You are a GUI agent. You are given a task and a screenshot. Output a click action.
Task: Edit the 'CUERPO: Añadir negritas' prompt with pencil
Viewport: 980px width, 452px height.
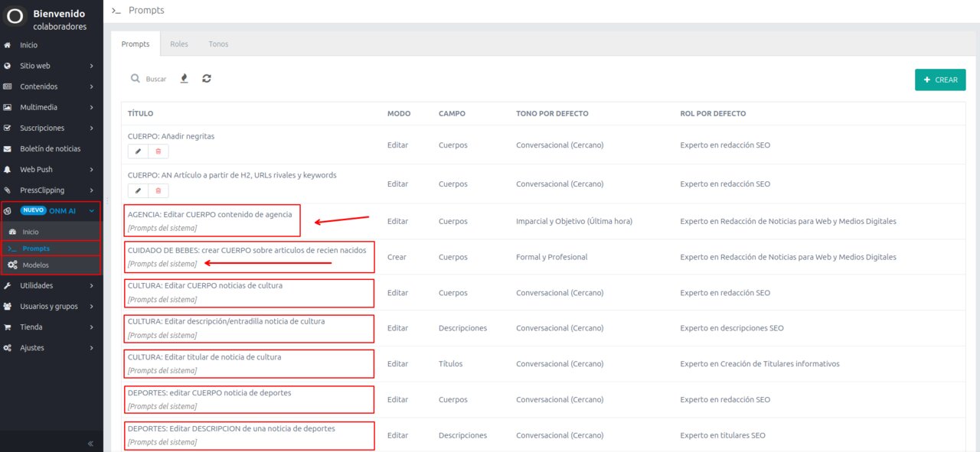pos(138,151)
